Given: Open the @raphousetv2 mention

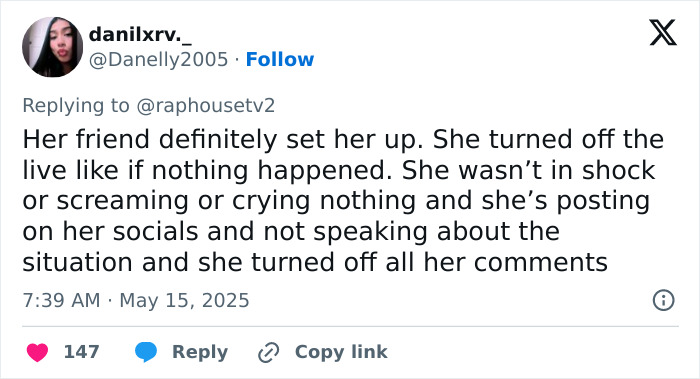Looking at the screenshot, I should point(205,106).
